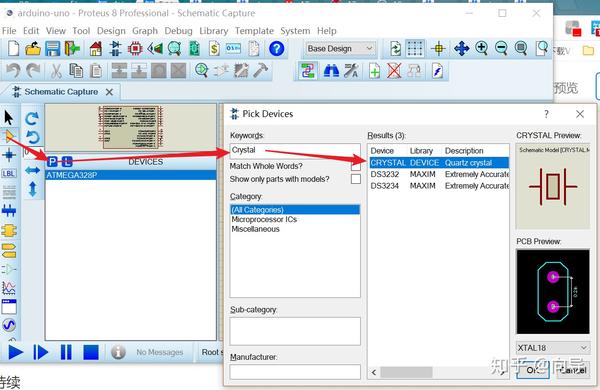Click the Rotate Anti-Clockwise icon
Screen dimensions: 600x390
(32, 137)
